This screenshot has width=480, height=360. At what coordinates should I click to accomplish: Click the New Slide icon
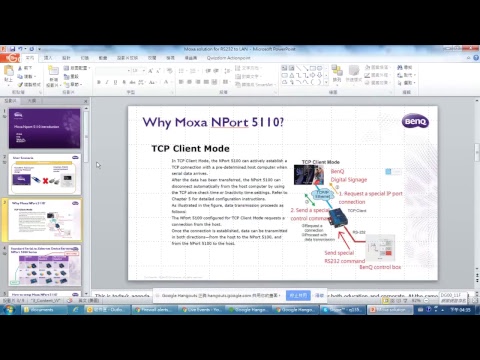tap(53, 70)
